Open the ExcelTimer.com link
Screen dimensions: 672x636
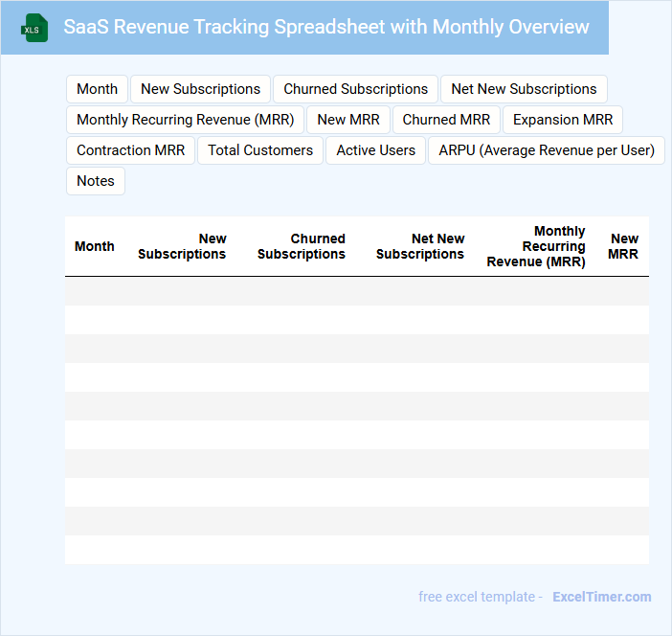(601, 597)
